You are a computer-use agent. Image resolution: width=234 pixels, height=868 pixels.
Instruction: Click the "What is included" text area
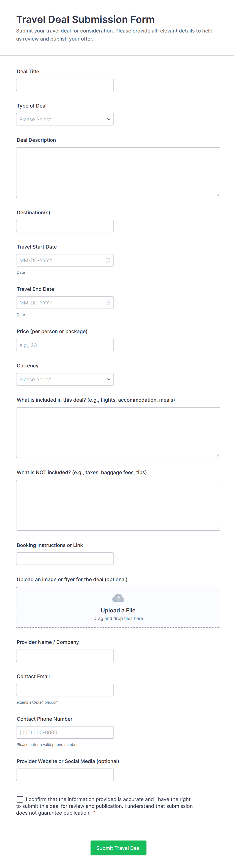[x=118, y=433]
